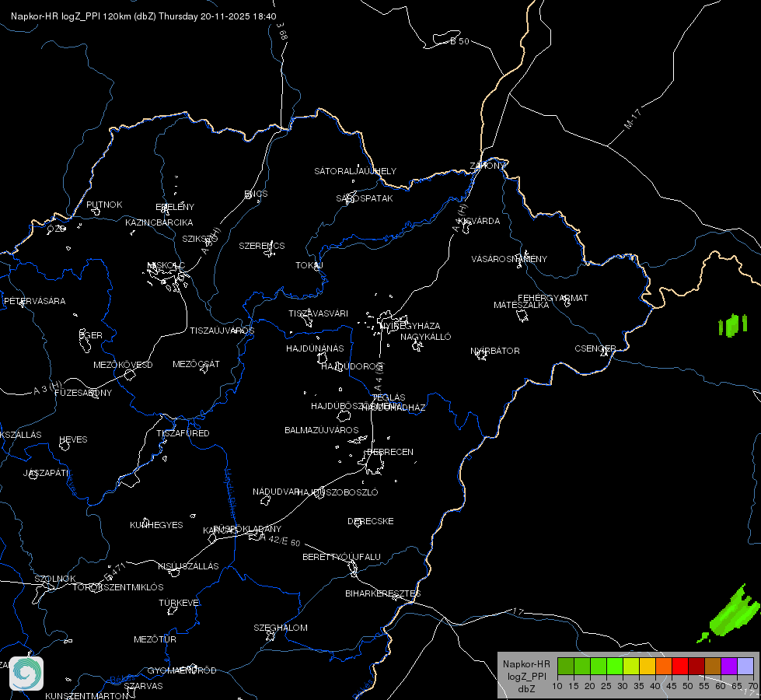Click the EGER city label
Screen dimensions: 761x700
[91, 335]
